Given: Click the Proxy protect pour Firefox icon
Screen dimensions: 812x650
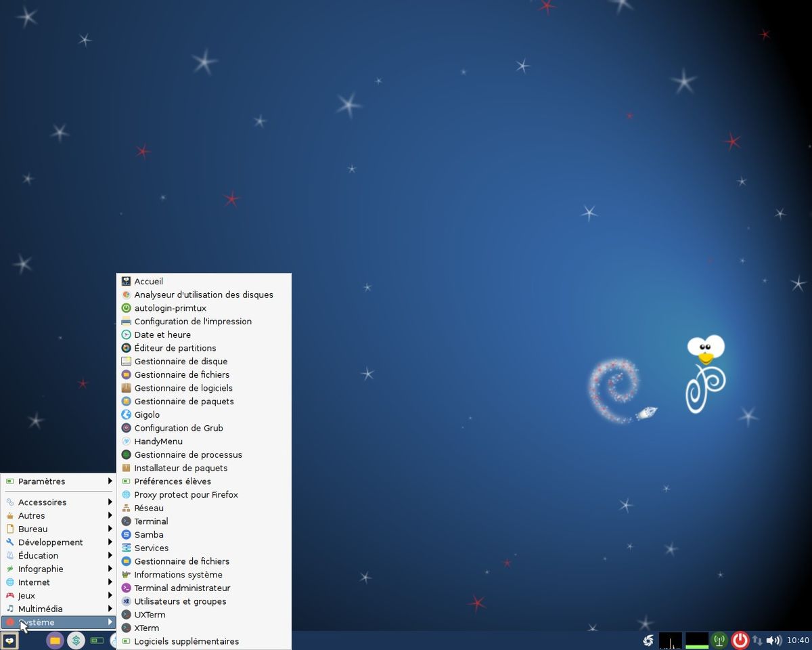Looking at the screenshot, I should 126,495.
